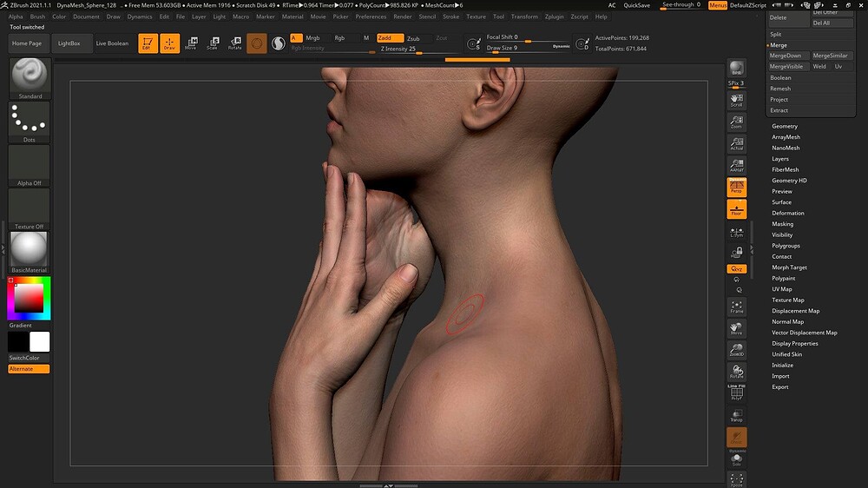Toggle the Floor grid
868x488 pixels.
click(x=736, y=209)
